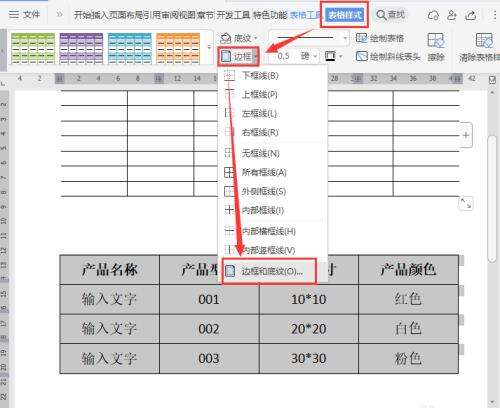This screenshot has width=500, height=408.
Task: Click the table resize handle with diagonal arrows
Action: pos(466,203)
